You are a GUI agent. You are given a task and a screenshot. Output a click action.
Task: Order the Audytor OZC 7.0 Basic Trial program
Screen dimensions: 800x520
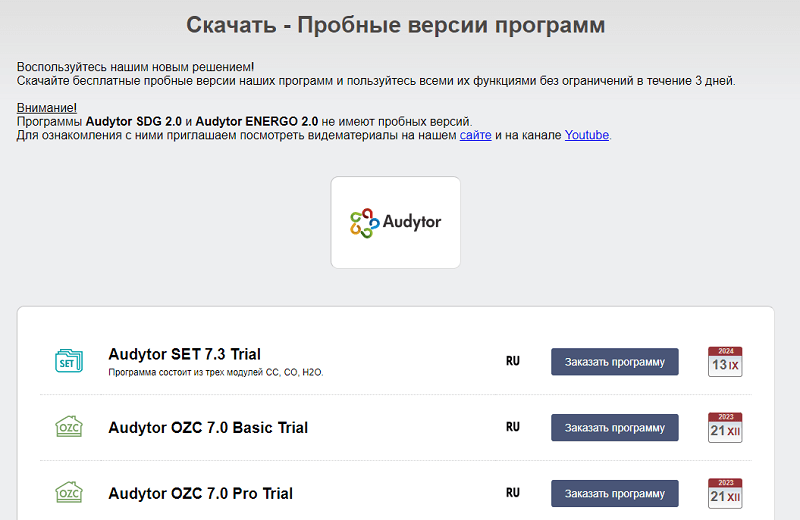tap(615, 428)
